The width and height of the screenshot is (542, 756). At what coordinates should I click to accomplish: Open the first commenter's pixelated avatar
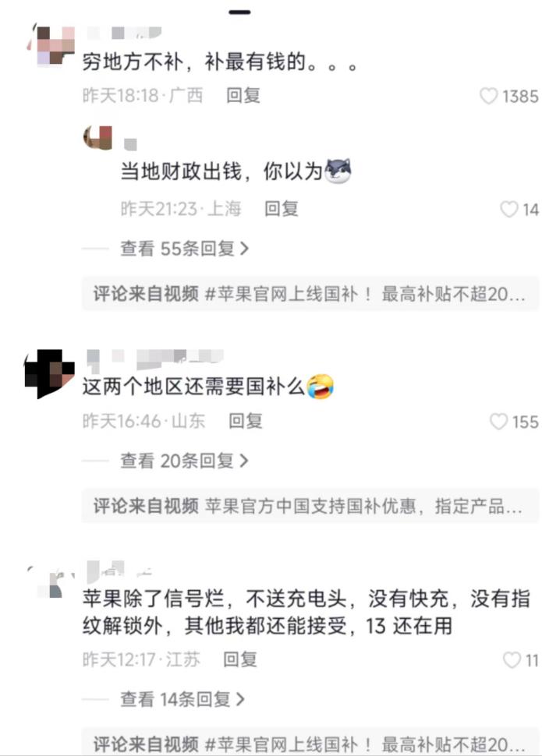click(51, 45)
